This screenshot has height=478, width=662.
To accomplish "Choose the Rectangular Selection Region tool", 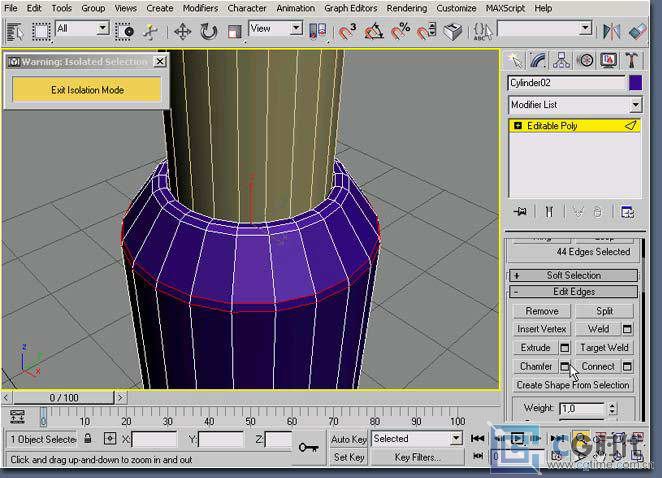I will click(41, 32).
